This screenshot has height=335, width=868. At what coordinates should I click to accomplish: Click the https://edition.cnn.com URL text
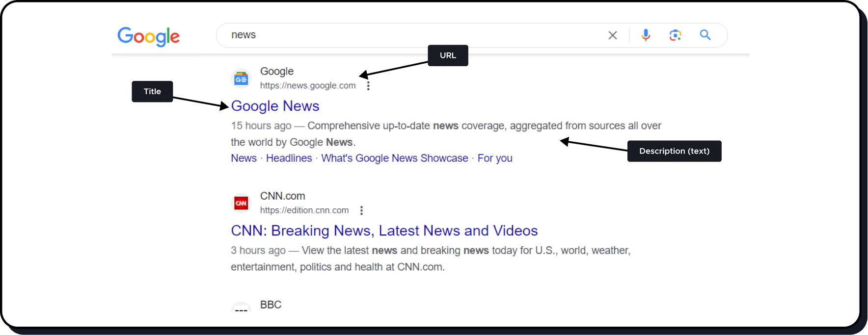pyautogui.click(x=304, y=210)
